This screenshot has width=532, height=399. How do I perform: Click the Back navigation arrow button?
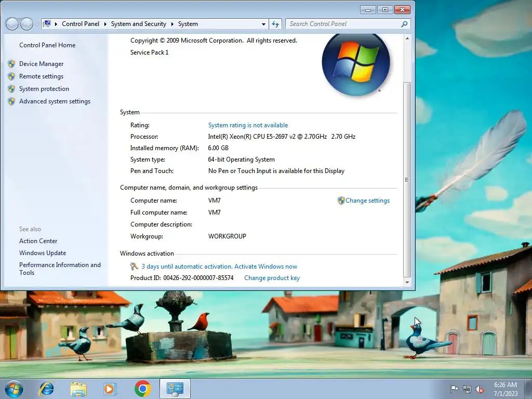tap(12, 24)
